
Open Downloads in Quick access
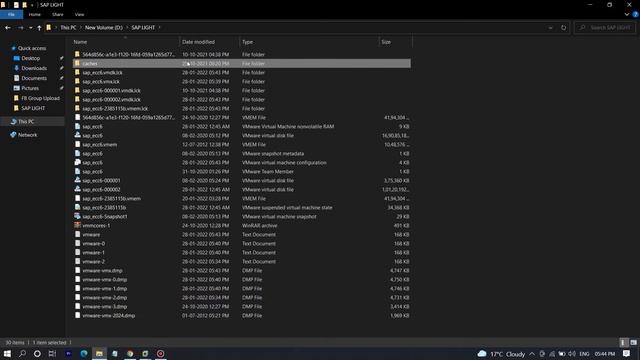coord(34,68)
